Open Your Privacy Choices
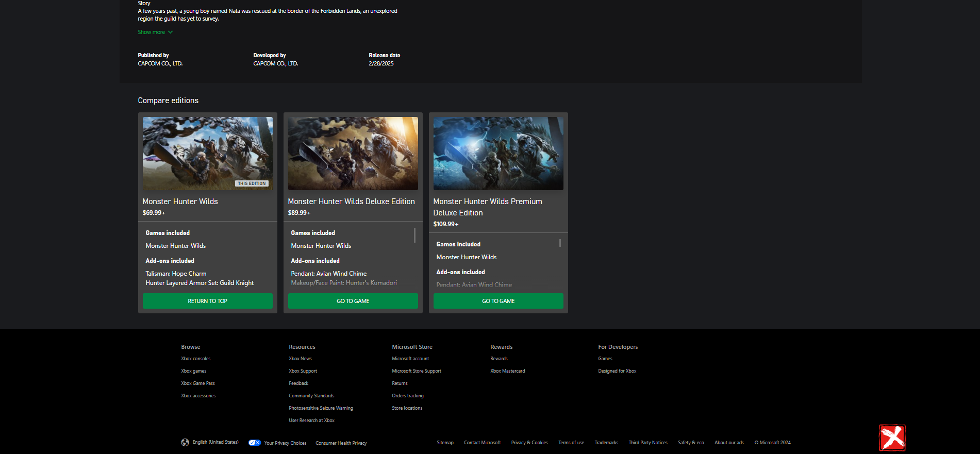980x454 pixels. pos(285,443)
